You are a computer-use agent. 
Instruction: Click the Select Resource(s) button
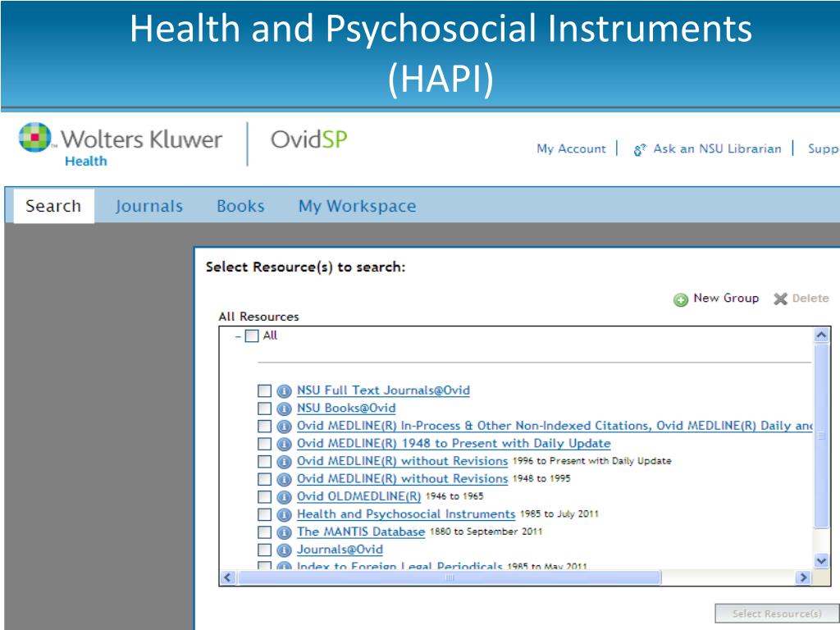pos(777,614)
